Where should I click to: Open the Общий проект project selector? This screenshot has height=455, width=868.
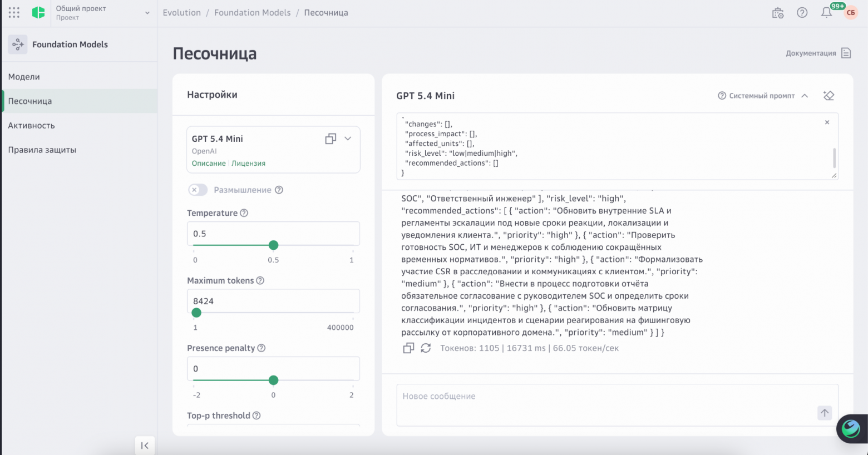100,13
